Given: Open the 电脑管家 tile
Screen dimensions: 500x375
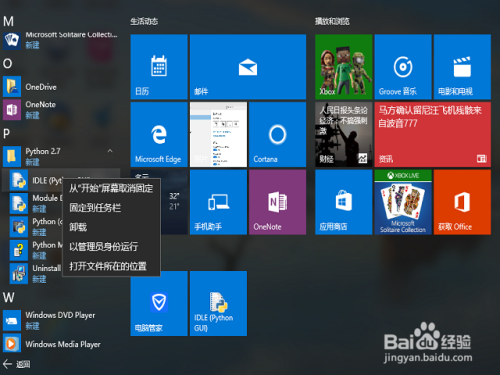Looking at the screenshot, I should point(159,303).
